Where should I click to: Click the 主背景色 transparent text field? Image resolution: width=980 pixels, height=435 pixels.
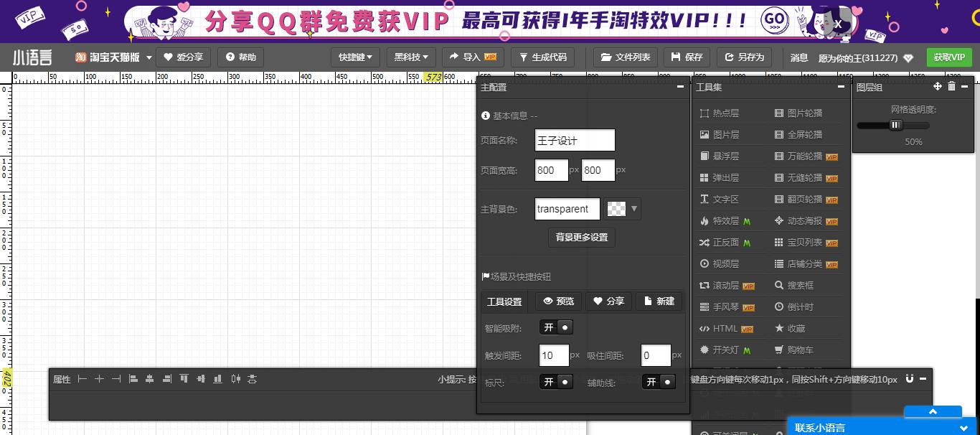[567, 209]
